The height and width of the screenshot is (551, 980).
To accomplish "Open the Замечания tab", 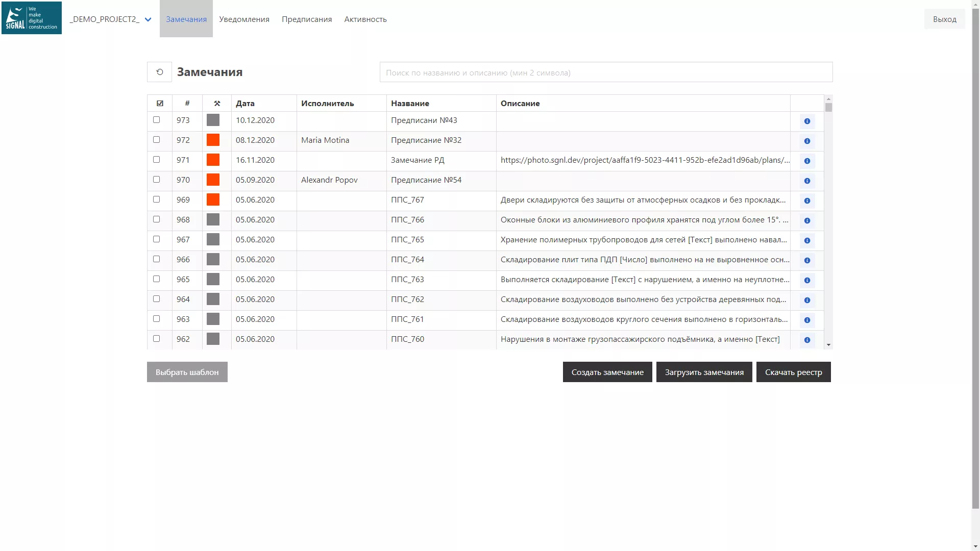I will click(x=186, y=19).
